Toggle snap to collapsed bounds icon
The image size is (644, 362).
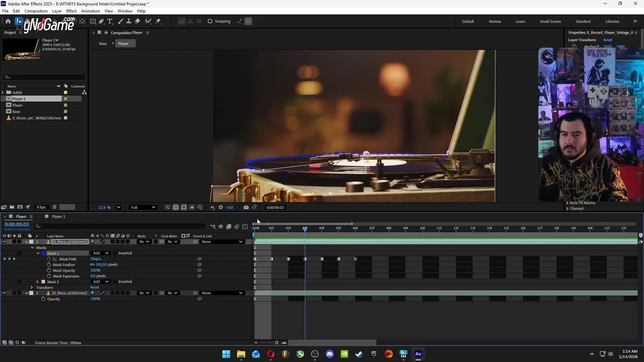tap(249, 21)
